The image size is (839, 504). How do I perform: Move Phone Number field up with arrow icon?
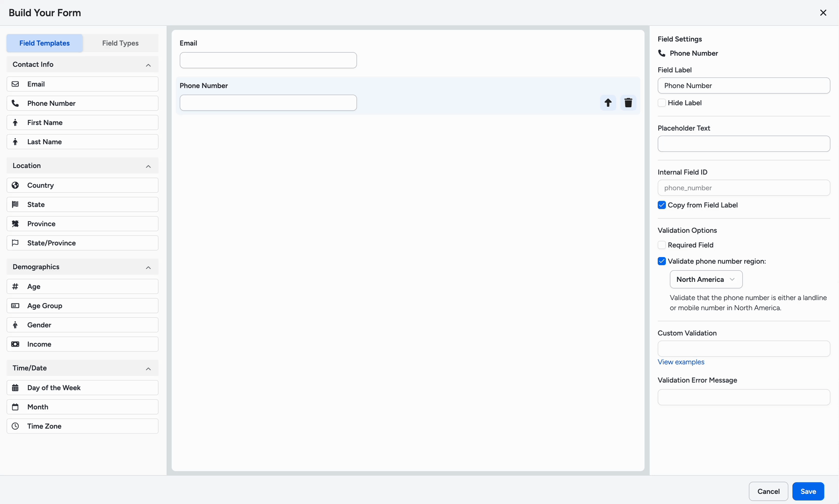(x=608, y=103)
